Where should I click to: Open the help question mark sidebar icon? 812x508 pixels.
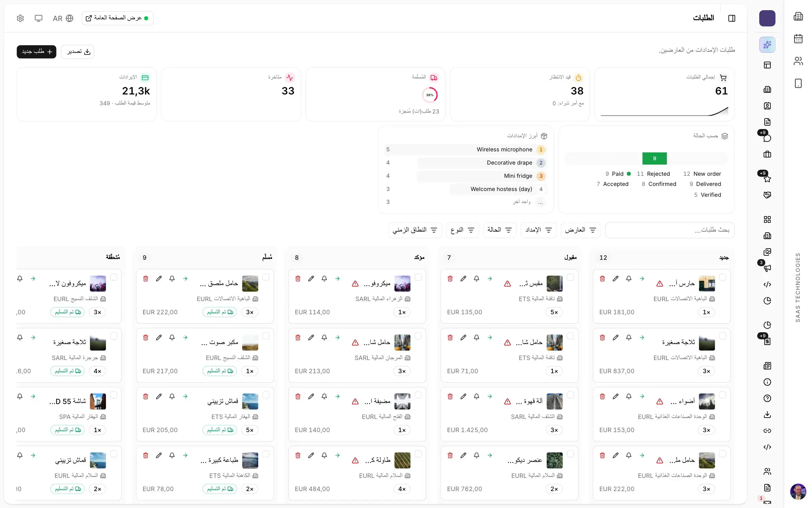(x=767, y=398)
